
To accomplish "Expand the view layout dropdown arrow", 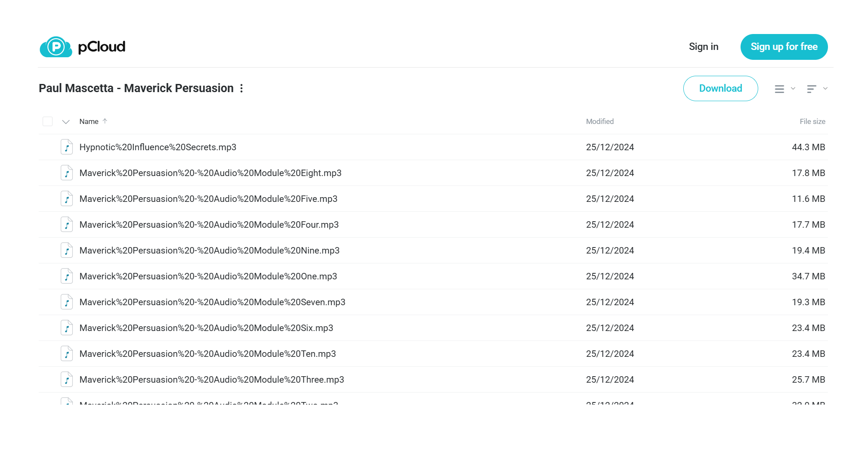I will pos(793,88).
